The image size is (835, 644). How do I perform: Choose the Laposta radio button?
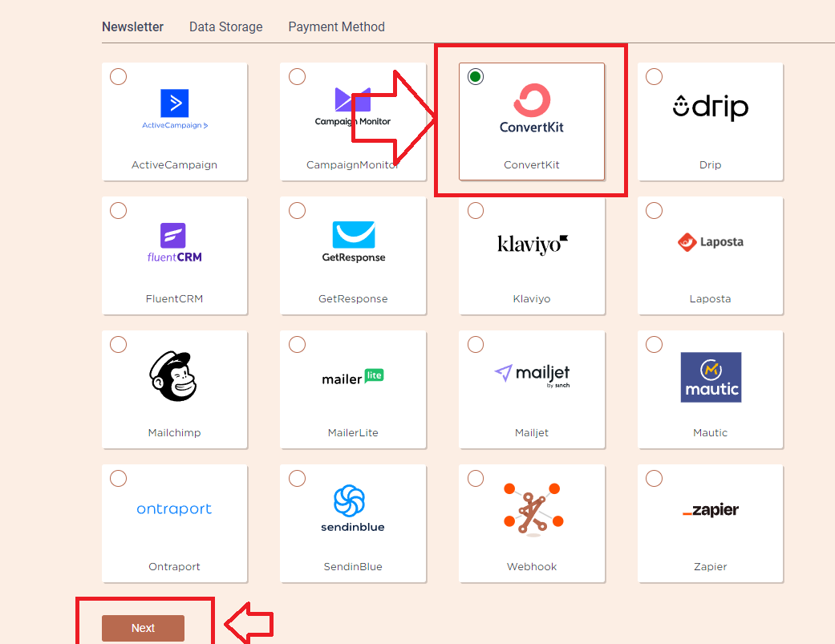(654, 211)
